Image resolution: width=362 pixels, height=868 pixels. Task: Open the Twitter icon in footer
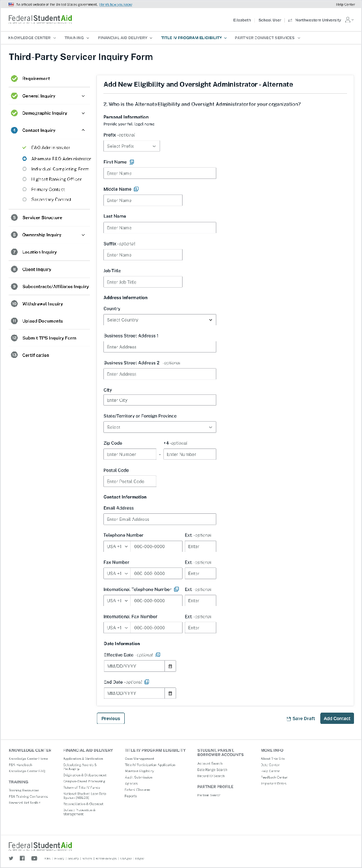(x=11, y=858)
